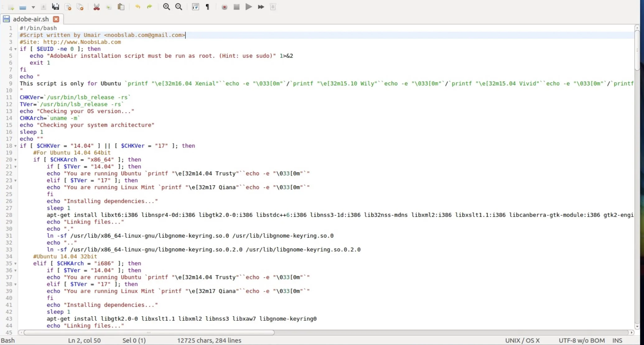Click the '#!/bin/bash' shebang line

point(38,28)
